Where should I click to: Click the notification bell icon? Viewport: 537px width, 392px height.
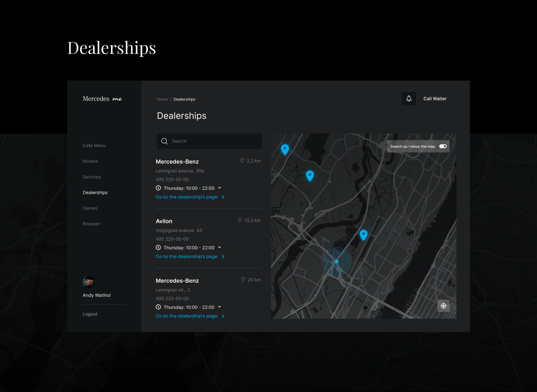(409, 99)
